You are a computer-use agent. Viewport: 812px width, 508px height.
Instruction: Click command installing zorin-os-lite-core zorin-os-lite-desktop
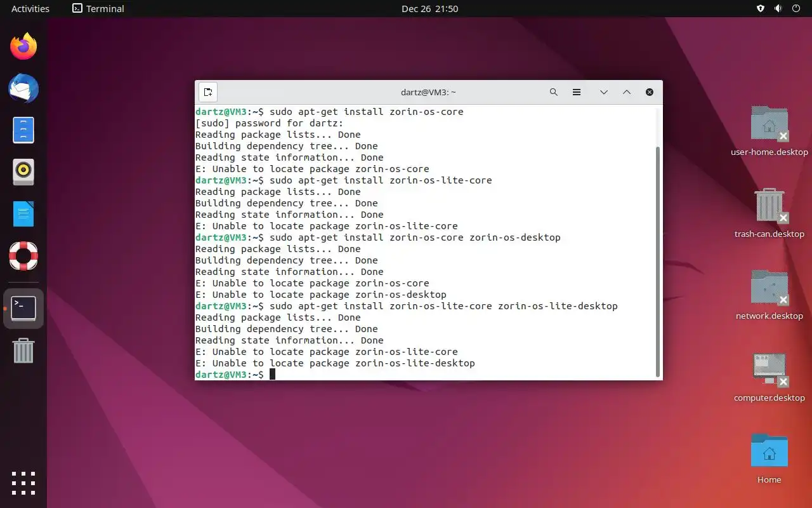(443, 306)
